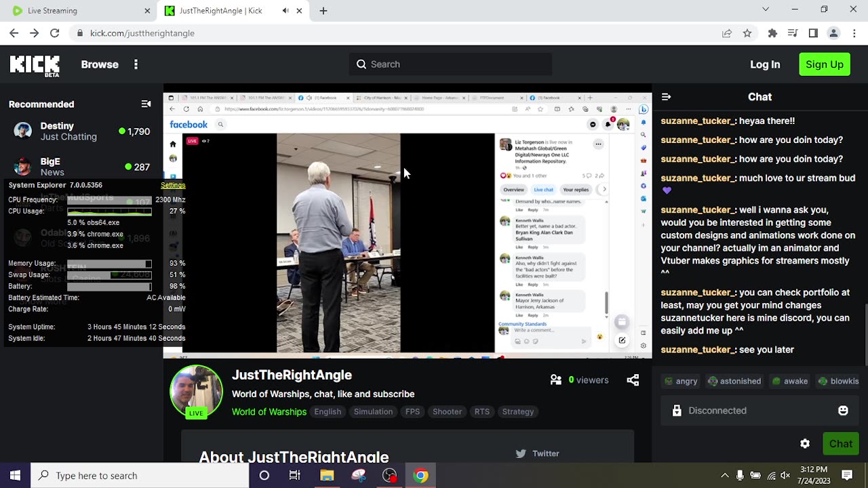The width and height of the screenshot is (868, 488).
Task: Open File Explorer from taskbar
Action: point(327,476)
